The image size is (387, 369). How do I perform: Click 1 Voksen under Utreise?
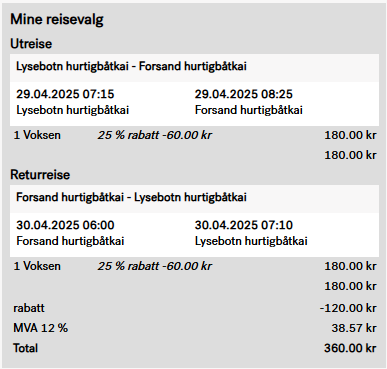(x=37, y=135)
